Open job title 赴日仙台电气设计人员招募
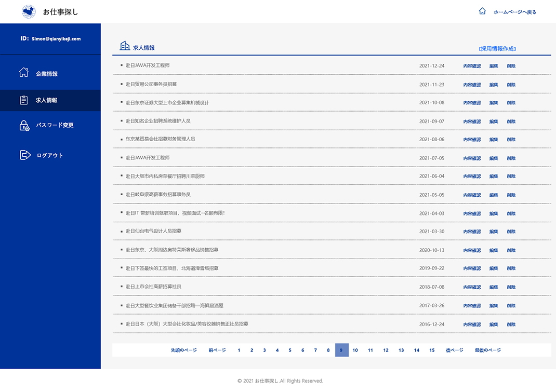This screenshot has height=392, width=556. pos(153,231)
